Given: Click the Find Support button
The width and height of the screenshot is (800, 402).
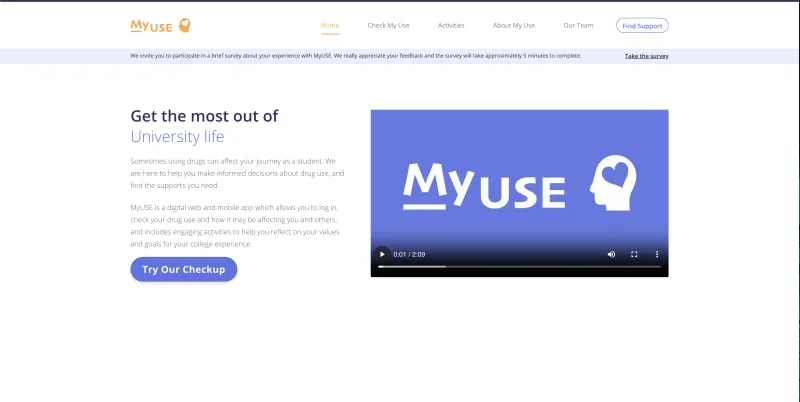Looking at the screenshot, I should pyautogui.click(x=642, y=26).
